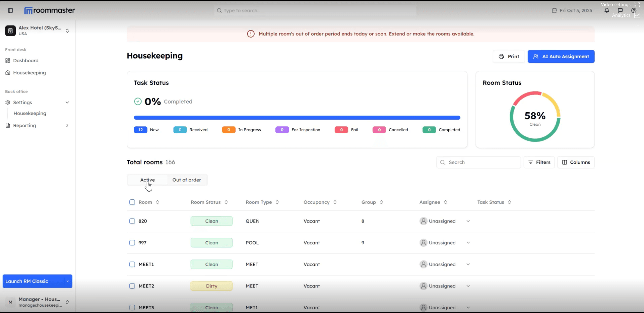
Task: Click the blue task status progress bar
Action: (x=297, y=118)
